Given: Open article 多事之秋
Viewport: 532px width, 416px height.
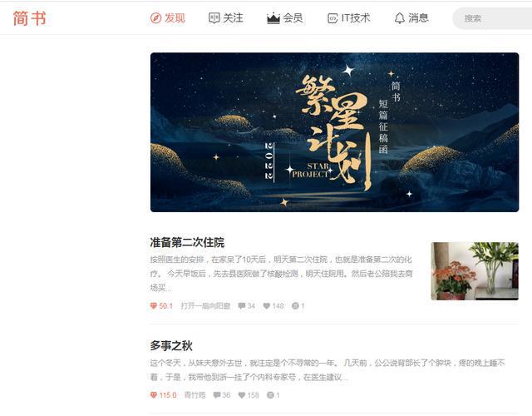Looking at the screenshot, I should 171,346.
